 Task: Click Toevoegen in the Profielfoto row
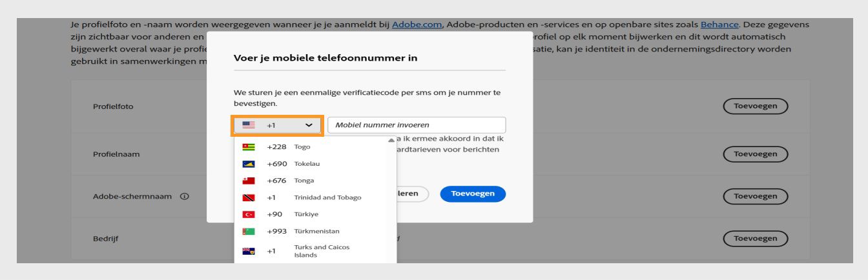(x=756, y=106)
